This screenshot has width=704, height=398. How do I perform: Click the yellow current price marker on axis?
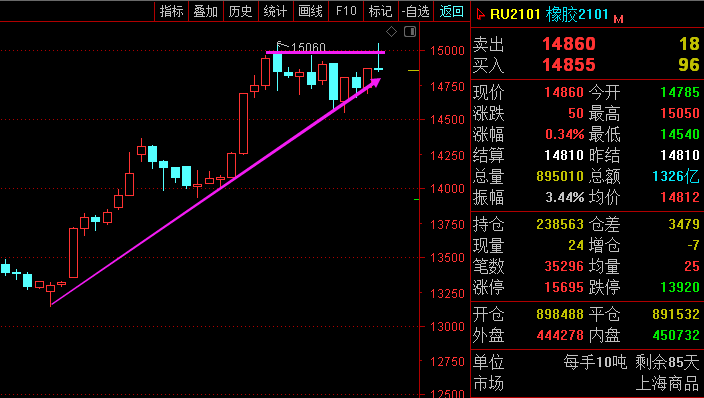(x=413, y=71)
